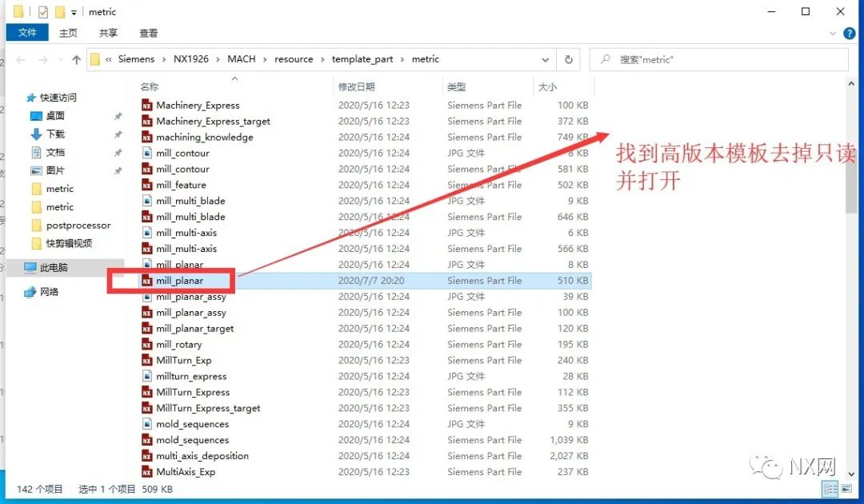Click the NX icon of MultiAxis_Exp file
864x504 pixels.
pyautogui.click(x=146, y=473)
